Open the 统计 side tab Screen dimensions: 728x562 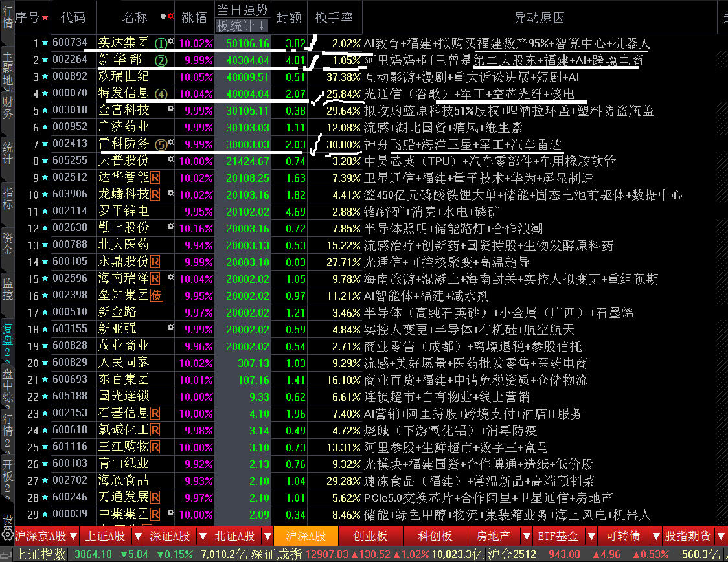(7, 153)
